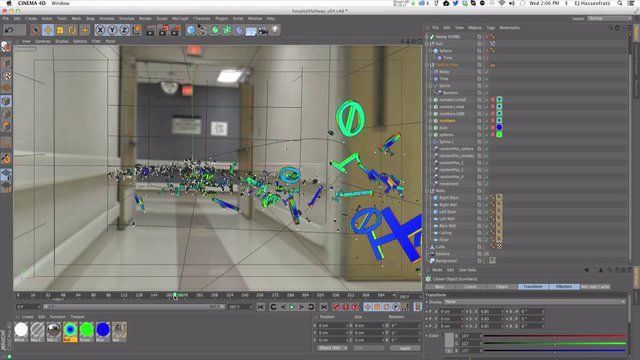
Task: Click the Make Editable icon in left sidebar
Action: tap(6, 47)
